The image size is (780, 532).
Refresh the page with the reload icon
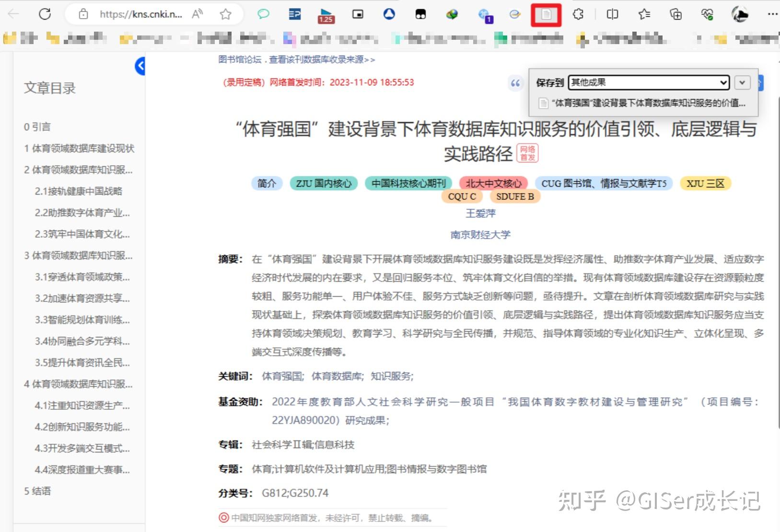coord(45,14)
